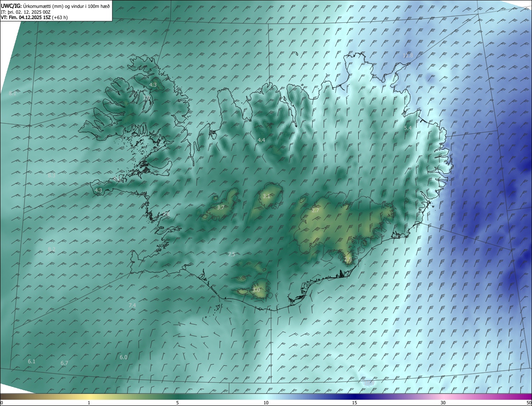Click the legend tick label 0
Screen dimensions: 532x406
point(2,403)
